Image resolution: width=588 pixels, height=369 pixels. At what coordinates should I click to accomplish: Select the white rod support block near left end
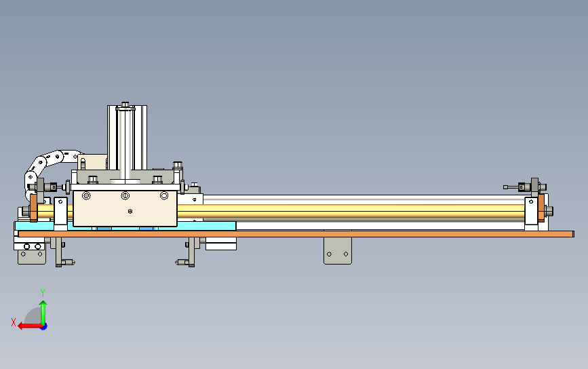pyautogui.click(x=61, y=214)
